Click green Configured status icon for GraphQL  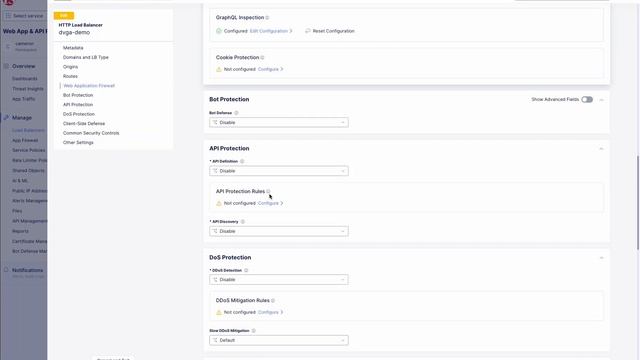219,31
